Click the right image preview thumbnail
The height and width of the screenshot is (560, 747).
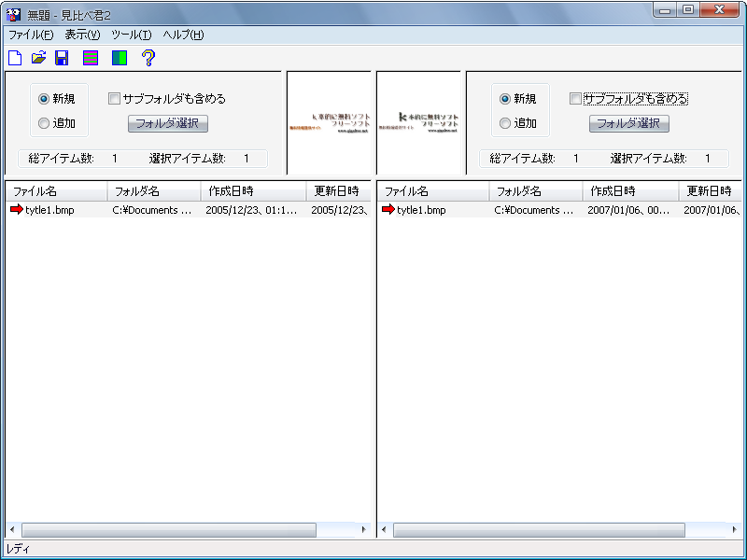coord(418,123)
